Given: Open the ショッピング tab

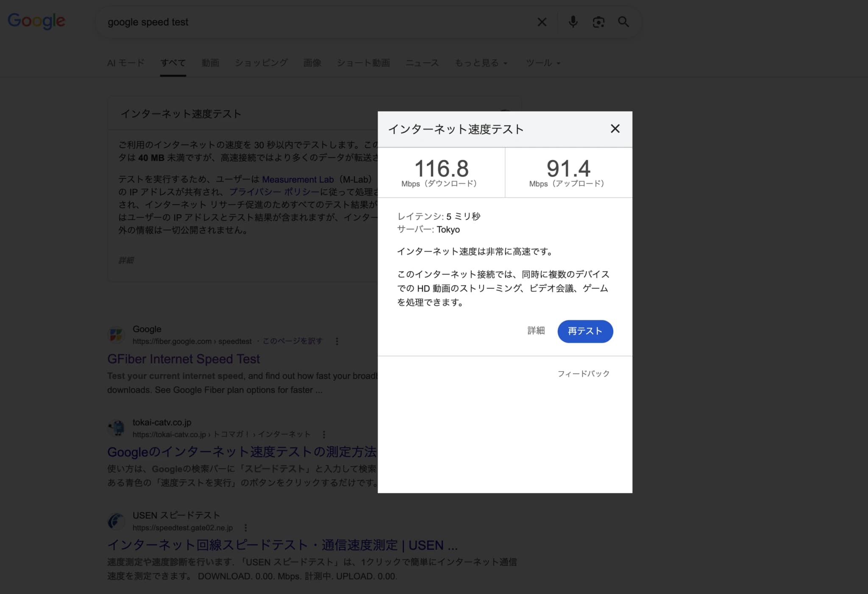Looking at the screenshot, I should coord(261,63).
